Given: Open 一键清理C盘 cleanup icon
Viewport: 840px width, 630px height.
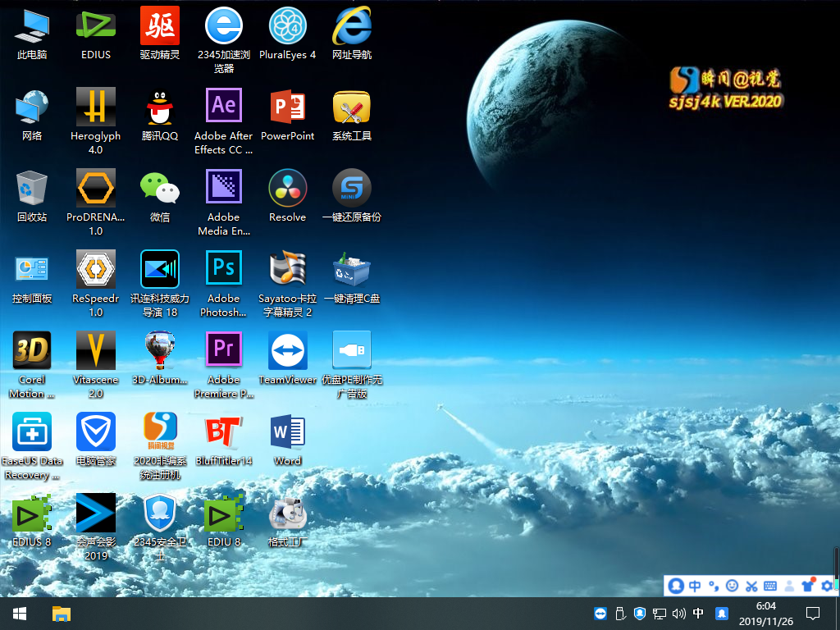Looking at the screenshot, I should [351, 269].
